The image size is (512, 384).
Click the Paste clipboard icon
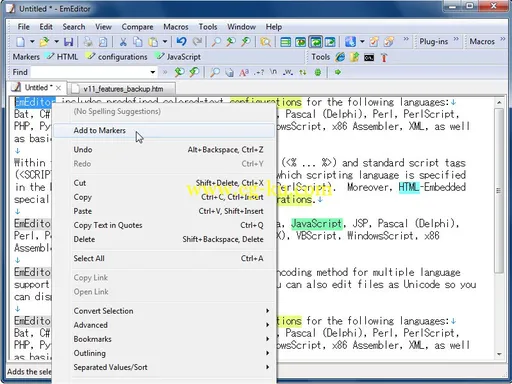click(153, 42)
